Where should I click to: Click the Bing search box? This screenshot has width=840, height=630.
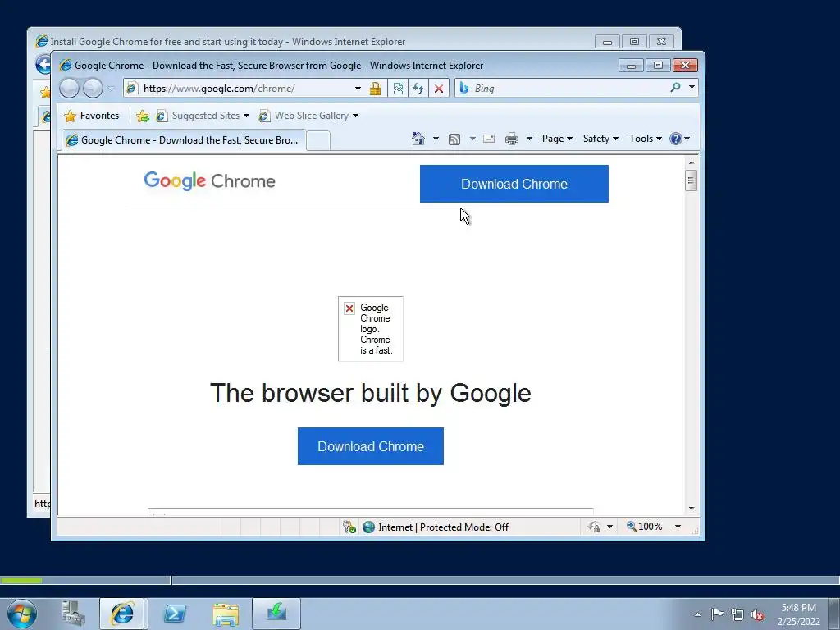click(x=561, y=89)
